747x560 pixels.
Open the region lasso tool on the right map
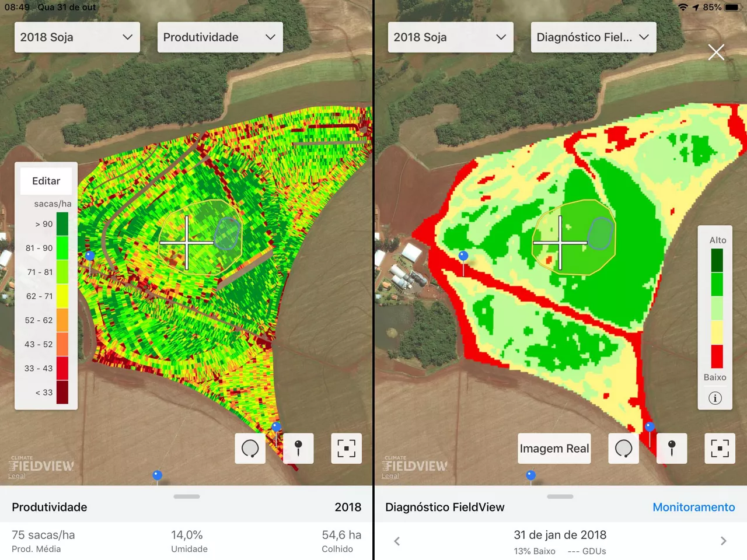[x=623, y=449]
